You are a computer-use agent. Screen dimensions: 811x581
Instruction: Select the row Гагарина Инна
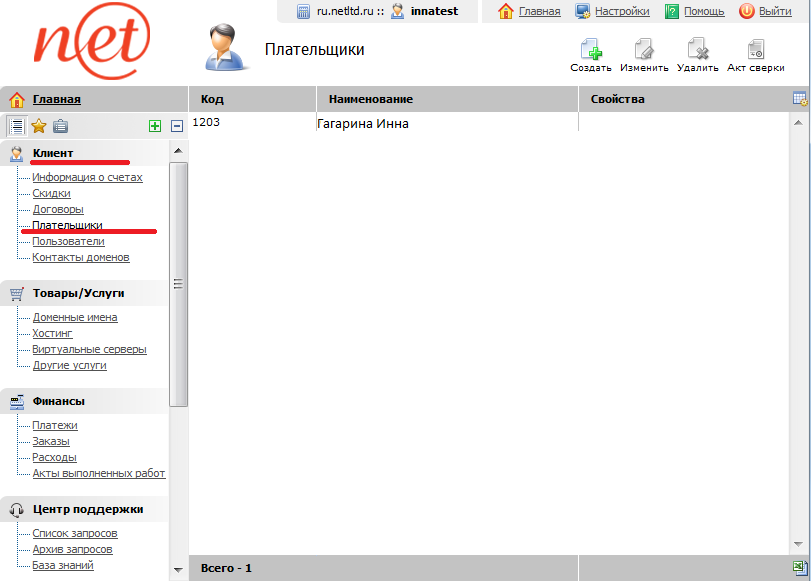coord(362,124)
